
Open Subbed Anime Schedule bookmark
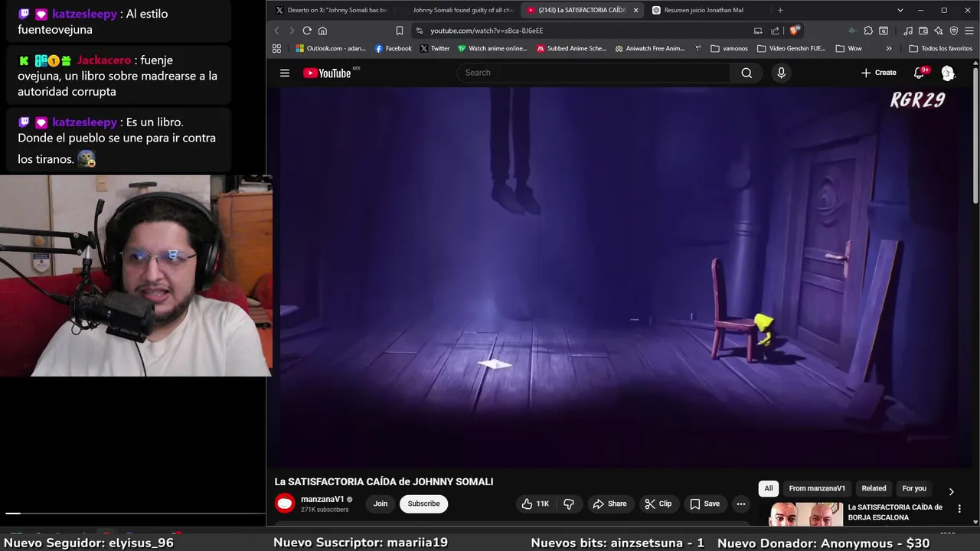click(571, 48)
